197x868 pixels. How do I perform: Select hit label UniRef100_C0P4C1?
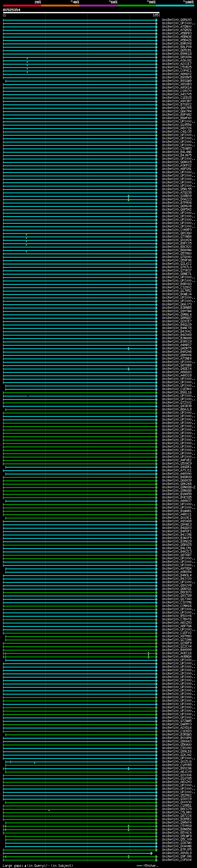[177, 71]
